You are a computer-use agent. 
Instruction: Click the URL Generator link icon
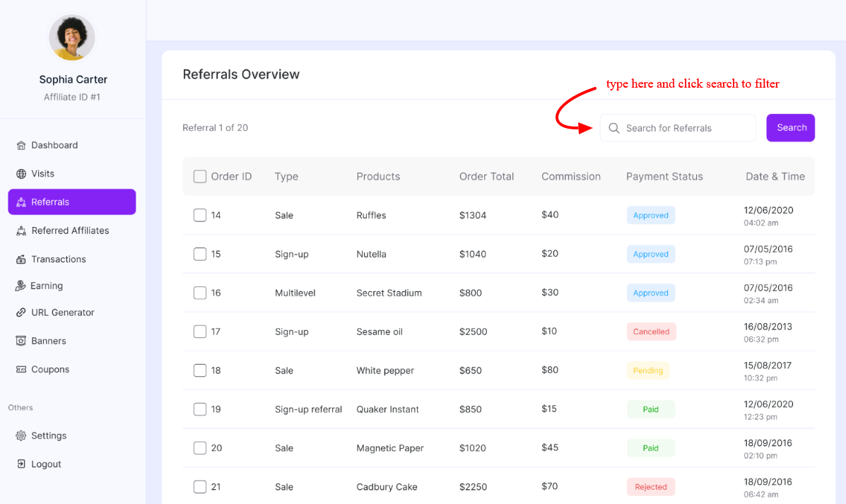pyautogui.click(x=21, y=312)
